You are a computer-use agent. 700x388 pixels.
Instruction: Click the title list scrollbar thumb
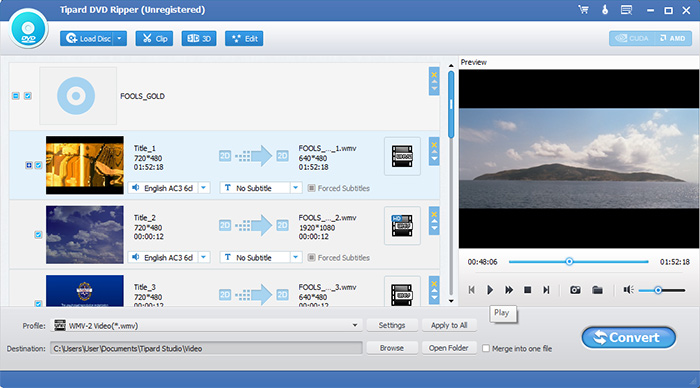[x=451, y=105]
